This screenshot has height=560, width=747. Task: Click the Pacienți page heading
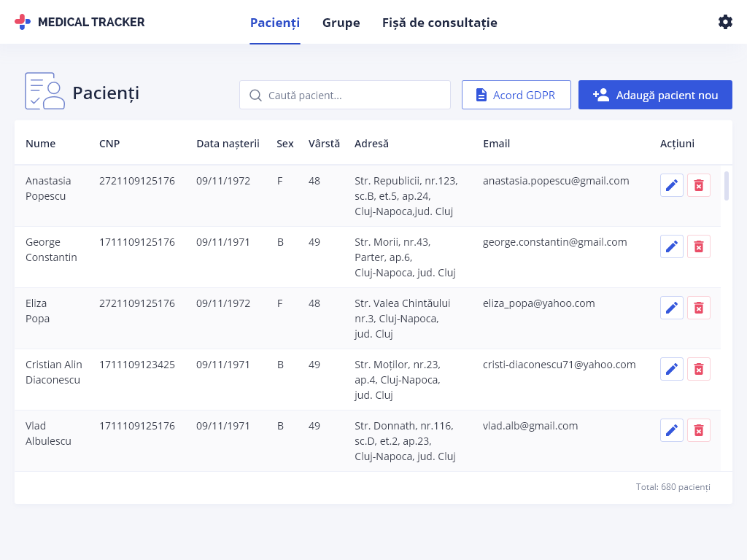(x=106, y=93)
